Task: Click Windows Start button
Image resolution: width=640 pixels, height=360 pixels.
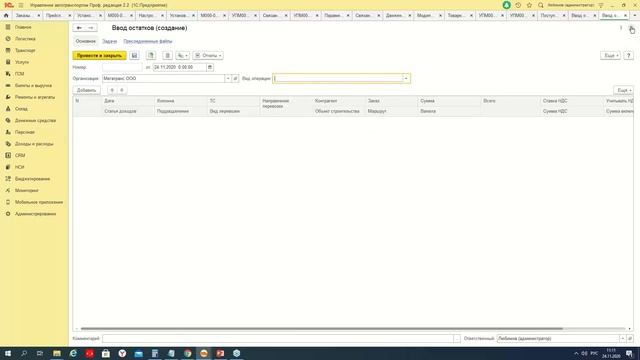Action: (x=8, y=353)
